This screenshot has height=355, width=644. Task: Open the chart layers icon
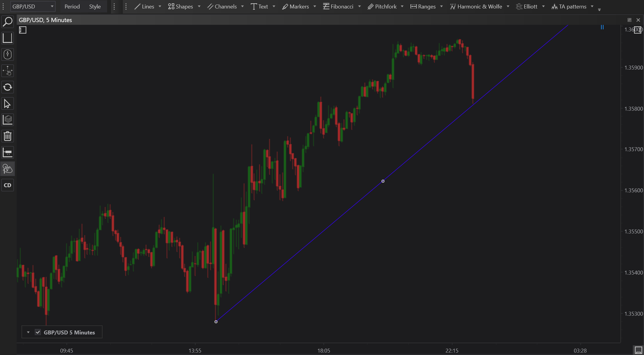click(x=8, y=120)
